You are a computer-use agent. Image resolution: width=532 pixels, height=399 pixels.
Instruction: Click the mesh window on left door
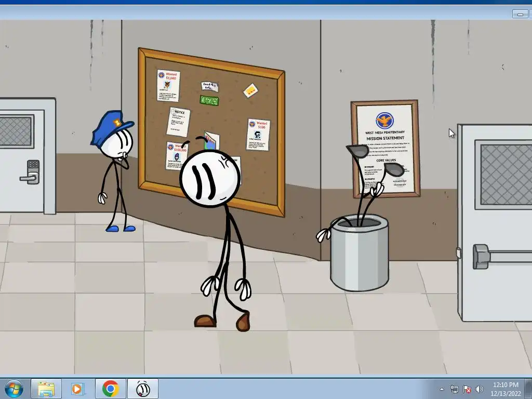(17, 131)
